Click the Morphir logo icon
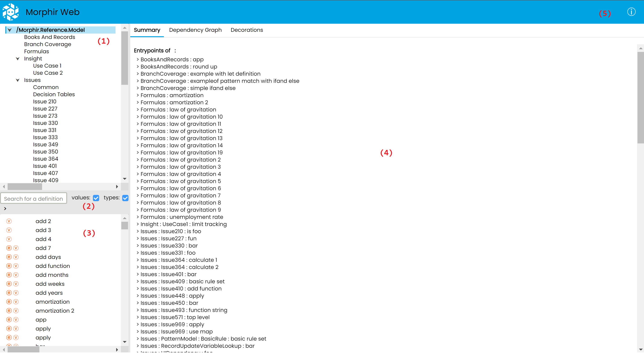The height and width of the screenshot is (354, 644). [11, 12]
